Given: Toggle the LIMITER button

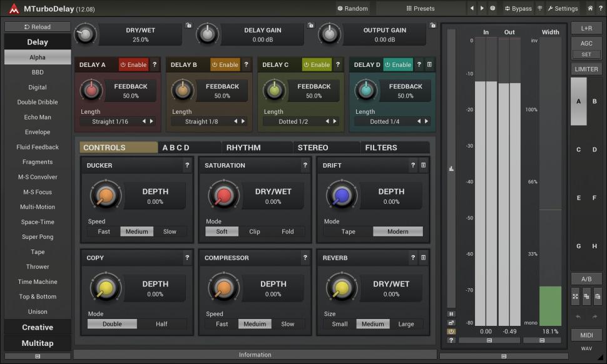Looking at the screenshot, I should pos(586,69).
